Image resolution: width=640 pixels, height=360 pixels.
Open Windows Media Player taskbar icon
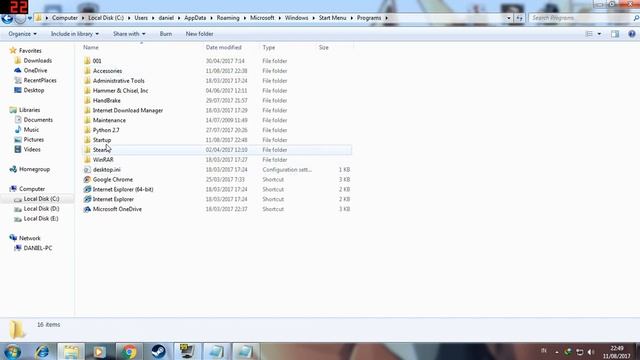tap(100, 351)
